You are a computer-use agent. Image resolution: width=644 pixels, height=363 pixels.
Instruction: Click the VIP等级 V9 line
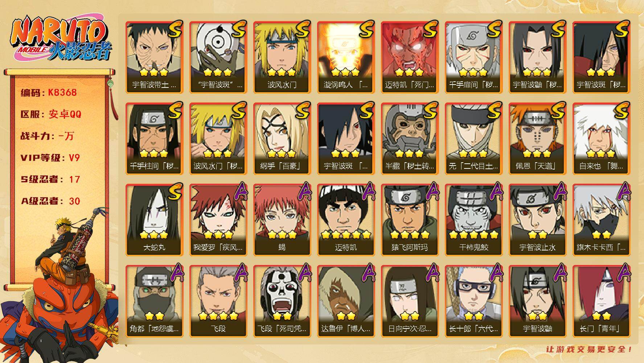[50, 158]
